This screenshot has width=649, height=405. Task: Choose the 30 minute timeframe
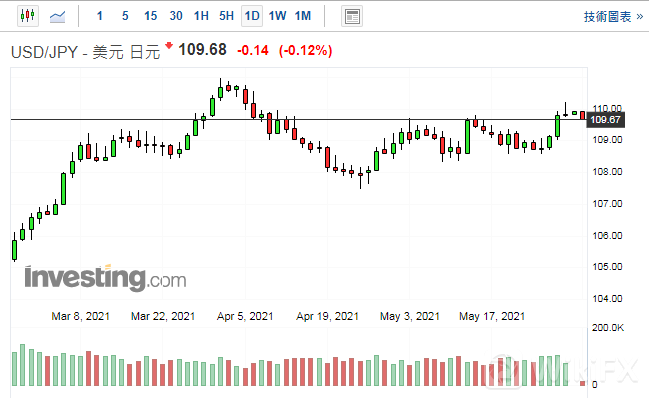176,16
